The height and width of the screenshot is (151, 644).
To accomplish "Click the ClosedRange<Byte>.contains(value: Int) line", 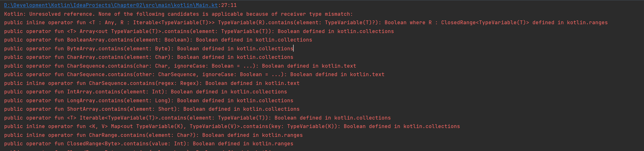I will point(148,144).
